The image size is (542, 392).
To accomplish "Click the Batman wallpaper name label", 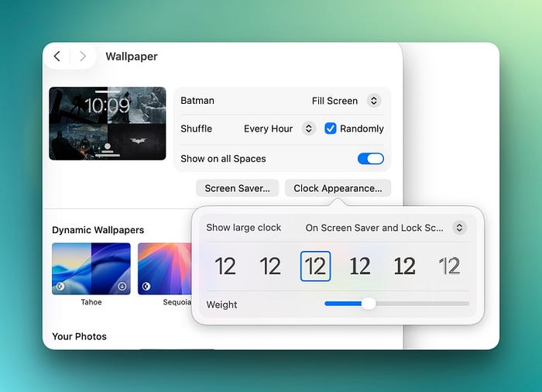I will tap(197, 101).
